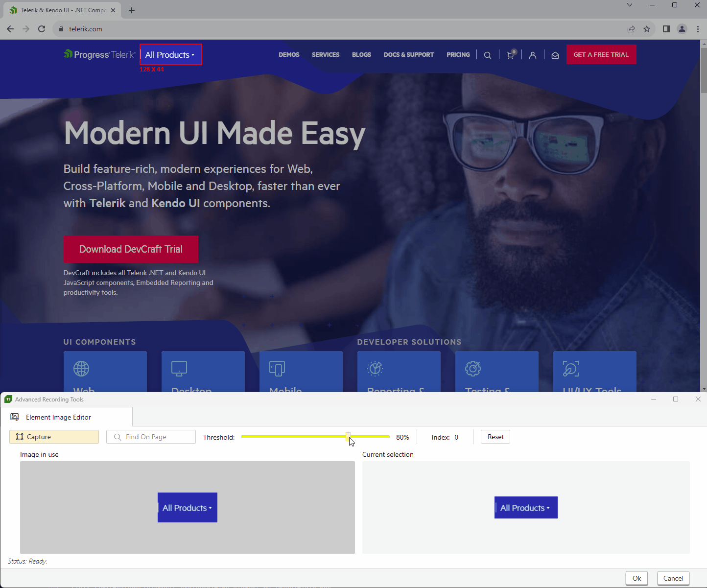Click the web page vertical scrollbar

(704, 70)
